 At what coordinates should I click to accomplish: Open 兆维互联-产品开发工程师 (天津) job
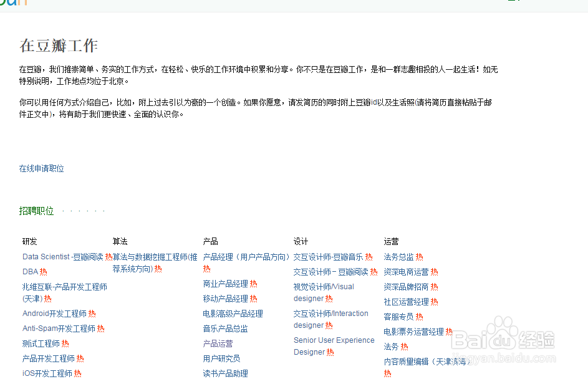[x=65, y=293]
